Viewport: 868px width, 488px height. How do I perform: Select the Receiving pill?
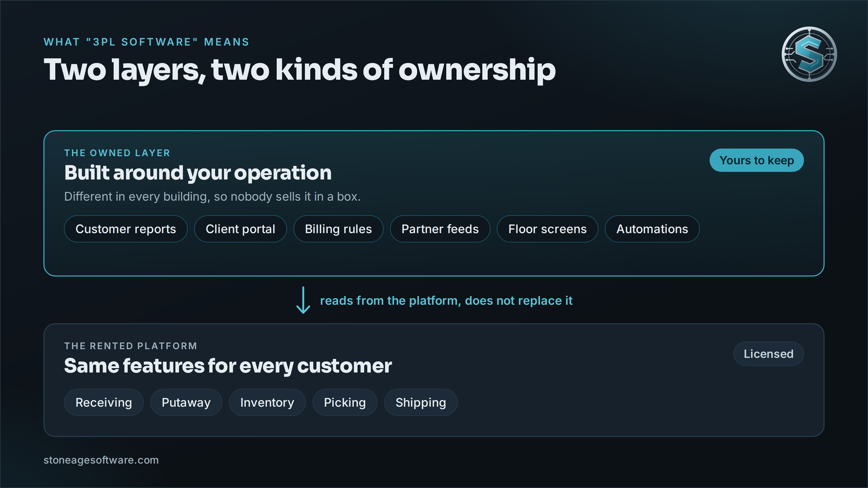[x=104, y=402]
